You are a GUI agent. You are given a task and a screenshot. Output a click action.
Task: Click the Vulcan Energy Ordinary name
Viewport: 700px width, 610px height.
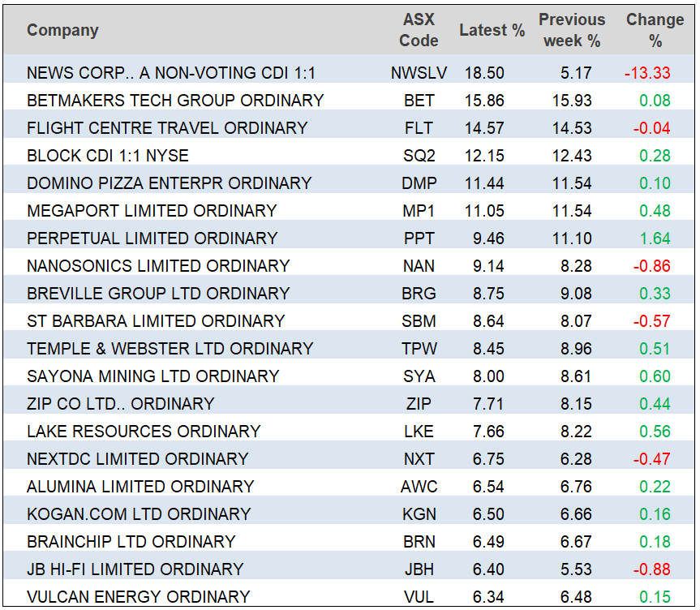(x=138, y=597)
